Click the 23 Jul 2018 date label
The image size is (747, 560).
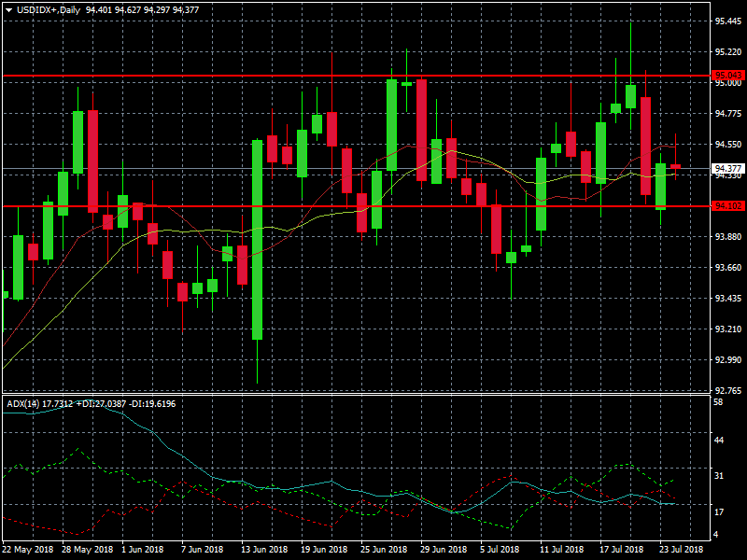pos(682,550)
